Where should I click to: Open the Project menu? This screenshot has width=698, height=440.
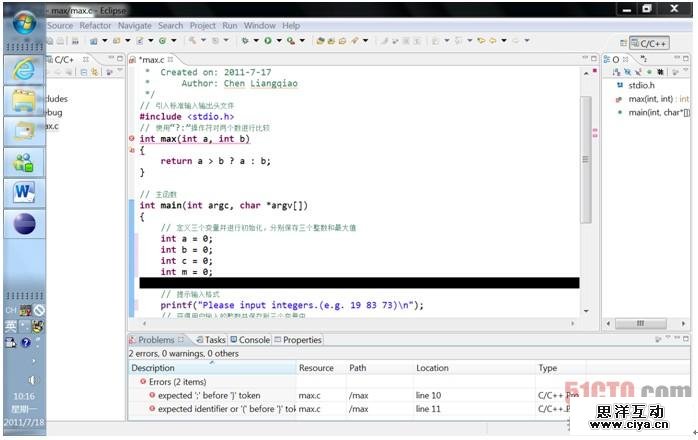pyautogui.click(x=203, y=25)
